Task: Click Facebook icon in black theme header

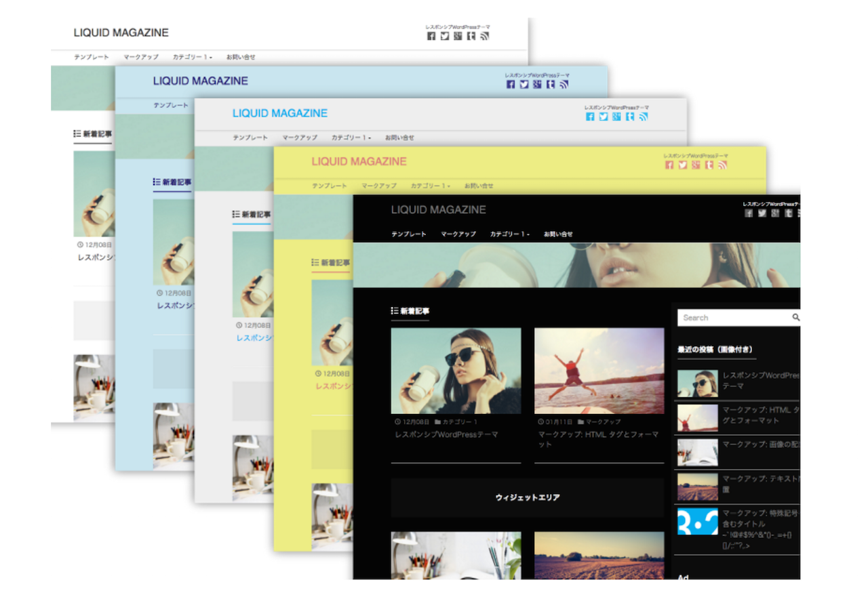Action: coord(749,213)
